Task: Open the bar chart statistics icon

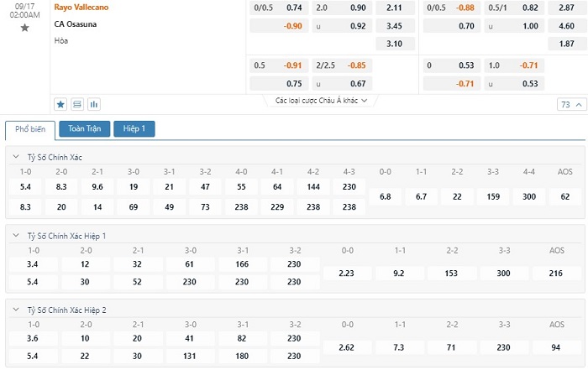Action: click(94, 104)
